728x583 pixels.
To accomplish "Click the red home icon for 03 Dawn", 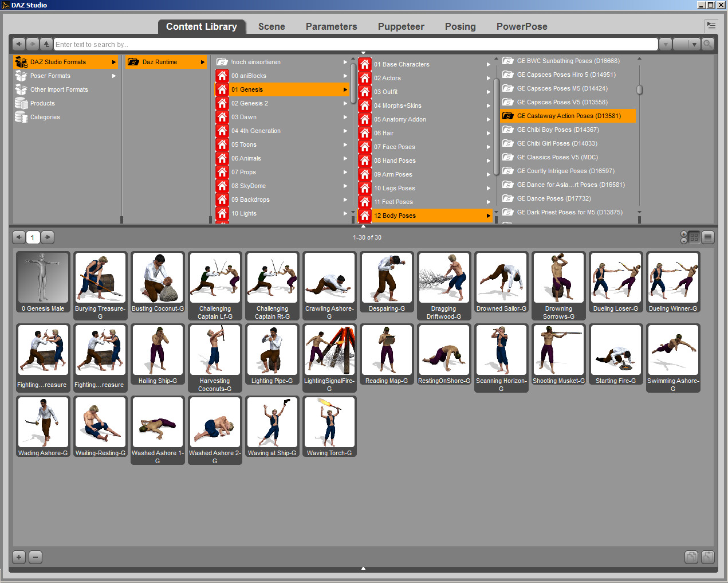I will tap(222, 117).
